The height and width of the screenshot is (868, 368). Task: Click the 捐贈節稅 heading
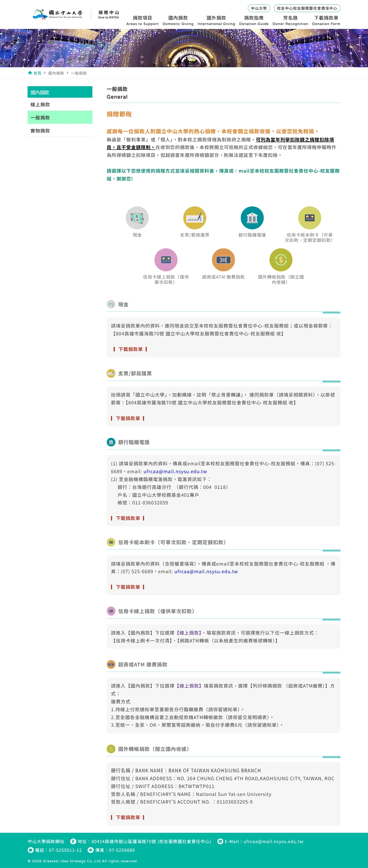pos(119,114)
